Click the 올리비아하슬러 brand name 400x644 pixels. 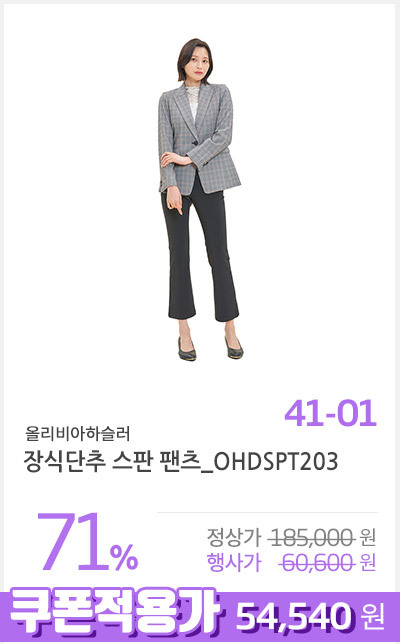78,433
